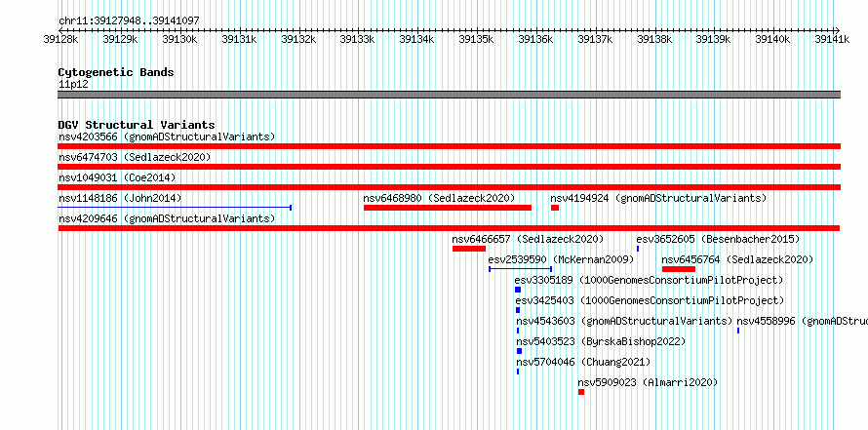This screenshot has height=430, width=868.
Task: Open nsv4543603 gnomAD variant label
Action: (624, 321)
